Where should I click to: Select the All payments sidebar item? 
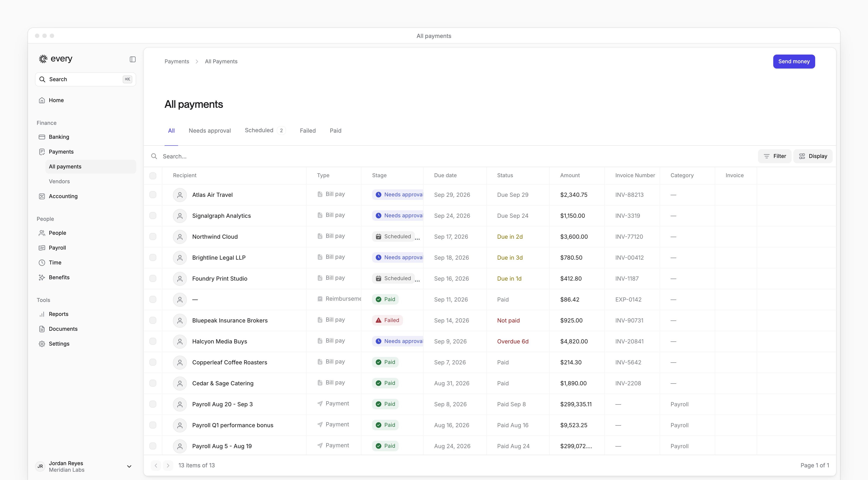[x=91, y=167]
